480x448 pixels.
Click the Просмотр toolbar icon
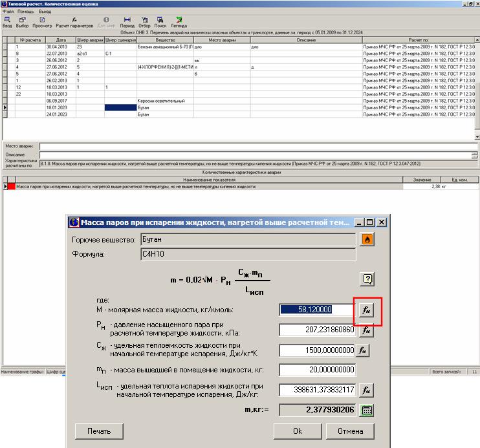42,22
